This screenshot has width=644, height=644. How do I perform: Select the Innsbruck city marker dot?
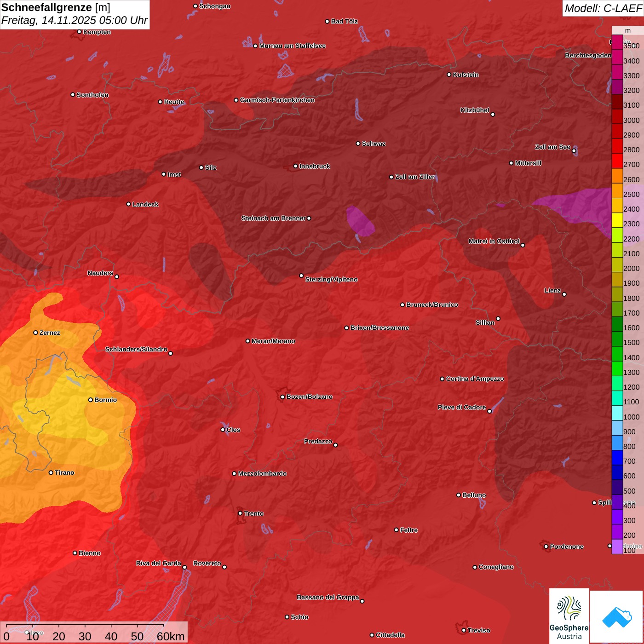click(x=296, y=166)
